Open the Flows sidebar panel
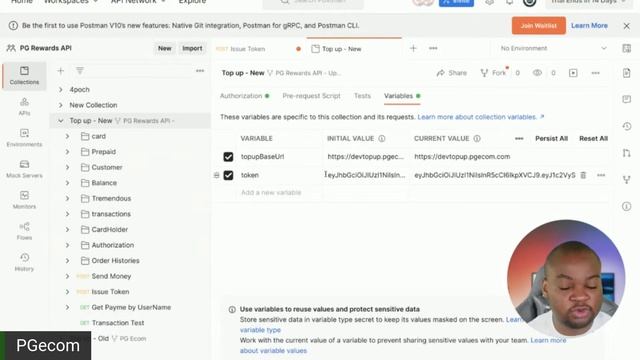 (x=24, y=231)
